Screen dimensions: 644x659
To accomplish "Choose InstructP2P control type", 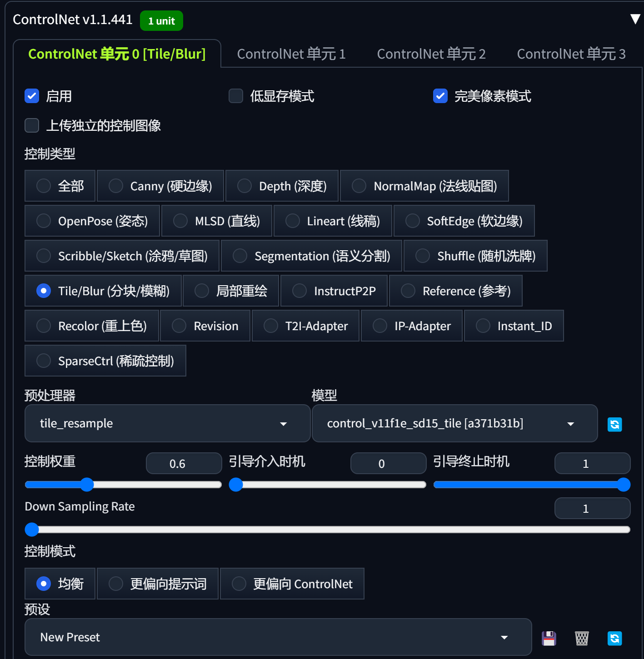I will pyautogui.click(x=334, y=291).
